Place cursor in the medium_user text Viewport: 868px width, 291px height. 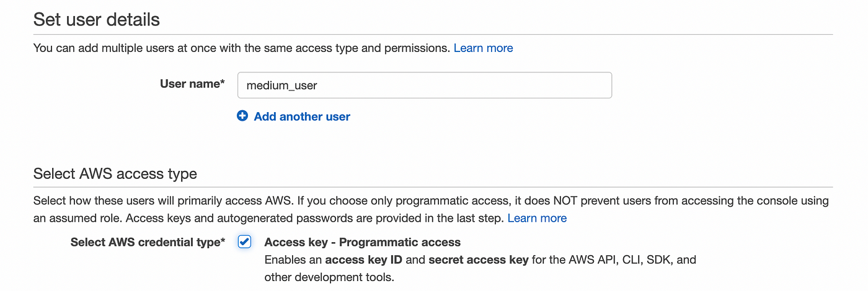(x=281, y=85)
